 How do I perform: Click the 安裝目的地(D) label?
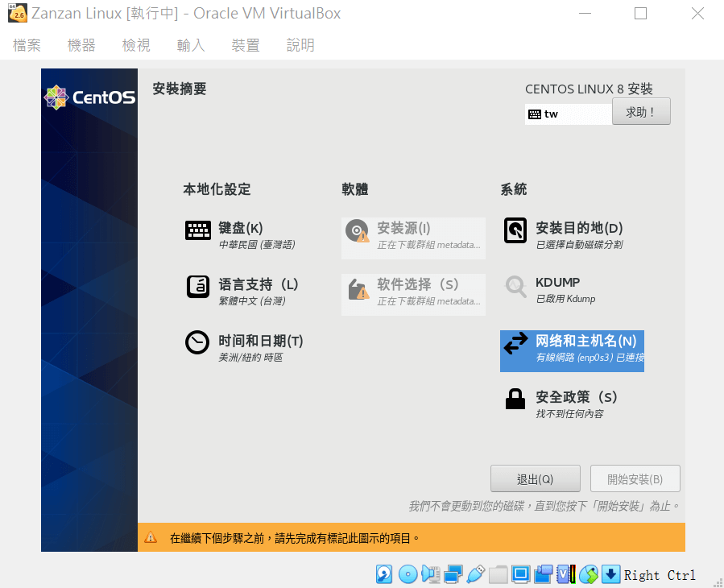(x=580, y=228)
